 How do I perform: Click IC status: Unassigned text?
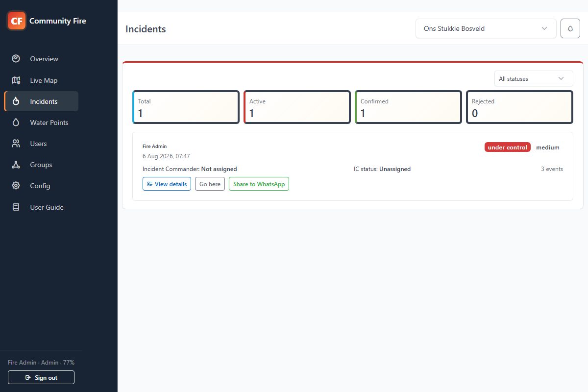382,169
